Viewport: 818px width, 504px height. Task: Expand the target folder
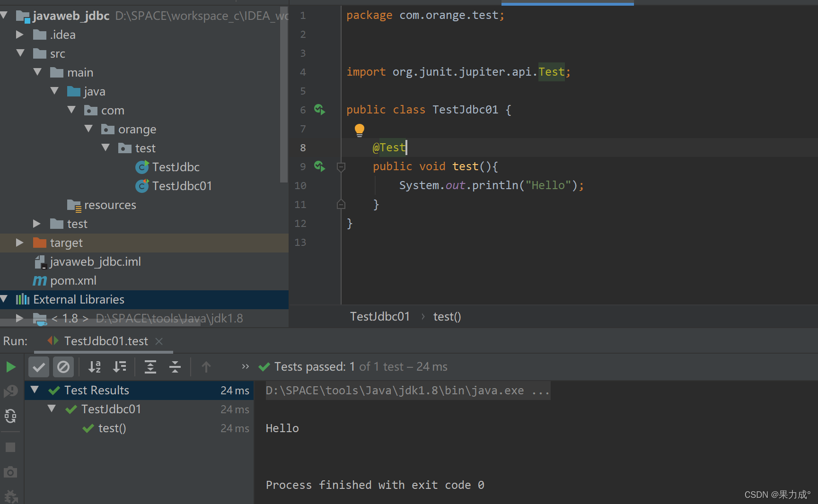click(x=19, y=243)
